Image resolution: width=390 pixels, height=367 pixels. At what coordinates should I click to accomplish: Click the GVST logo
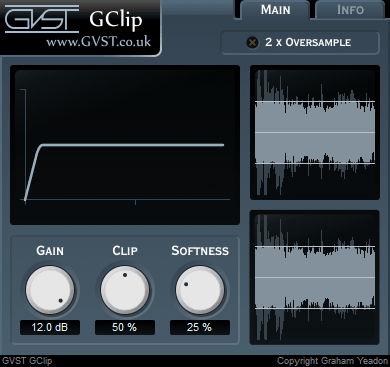[42, 19]
